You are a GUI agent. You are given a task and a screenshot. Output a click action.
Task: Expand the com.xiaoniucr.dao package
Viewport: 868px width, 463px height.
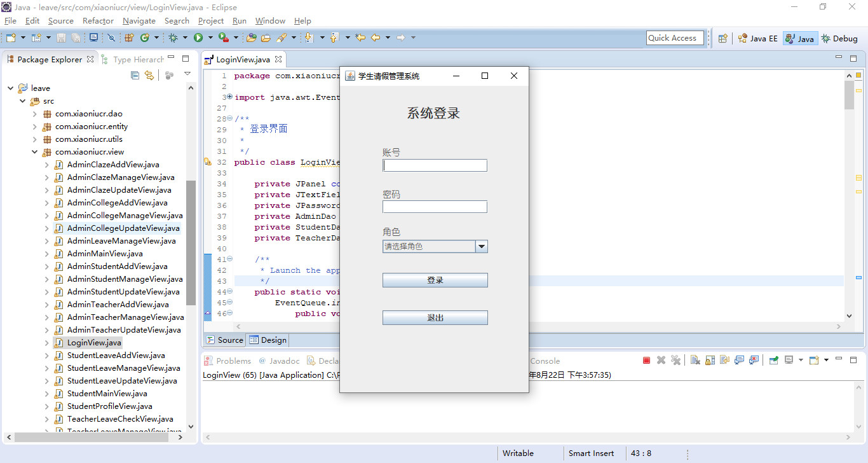[34, 114]
